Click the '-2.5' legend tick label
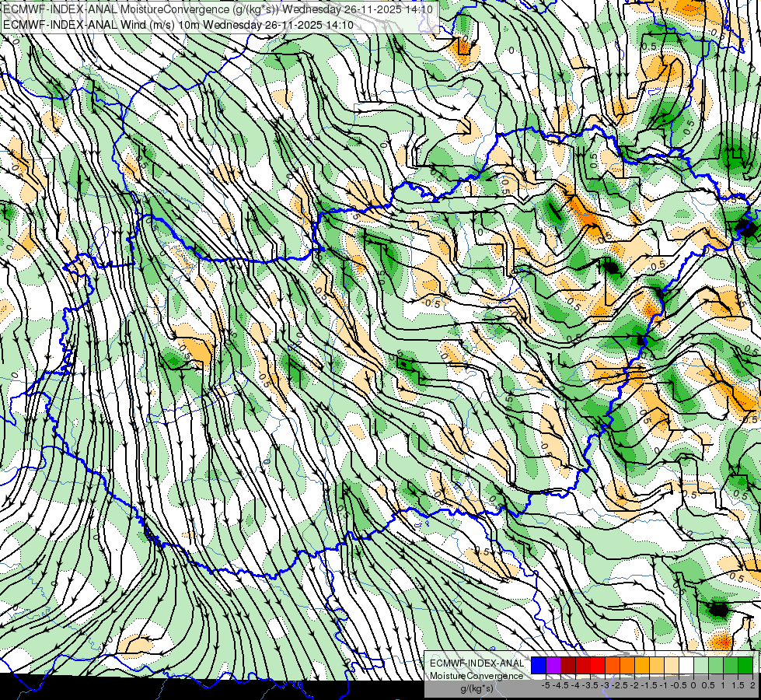The image size is (761, 700). tap(620, 685)
